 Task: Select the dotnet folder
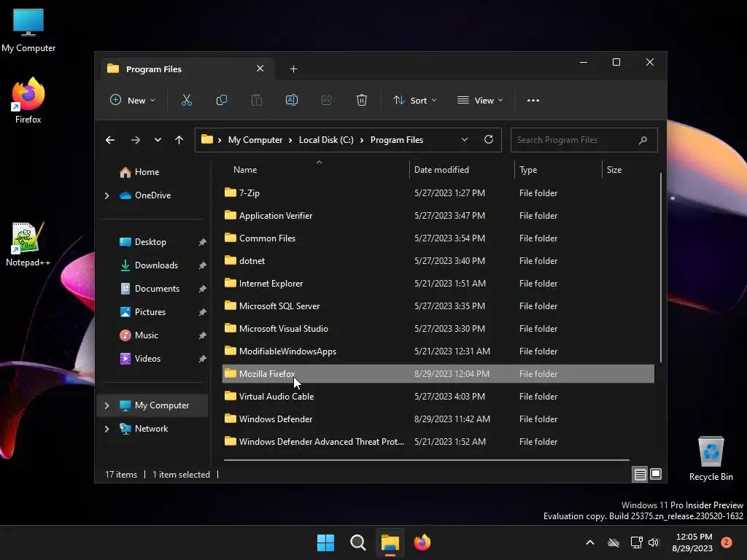tap(438, 261)
